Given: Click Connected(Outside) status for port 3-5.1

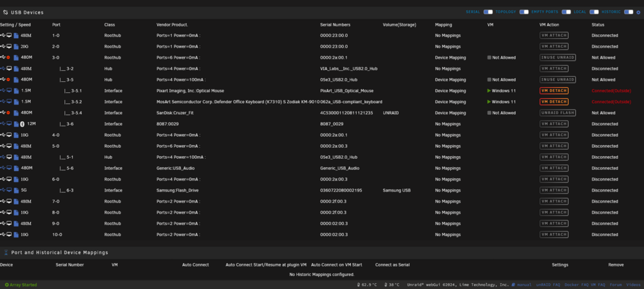Looking at the screenshot, I should point(611,90).
